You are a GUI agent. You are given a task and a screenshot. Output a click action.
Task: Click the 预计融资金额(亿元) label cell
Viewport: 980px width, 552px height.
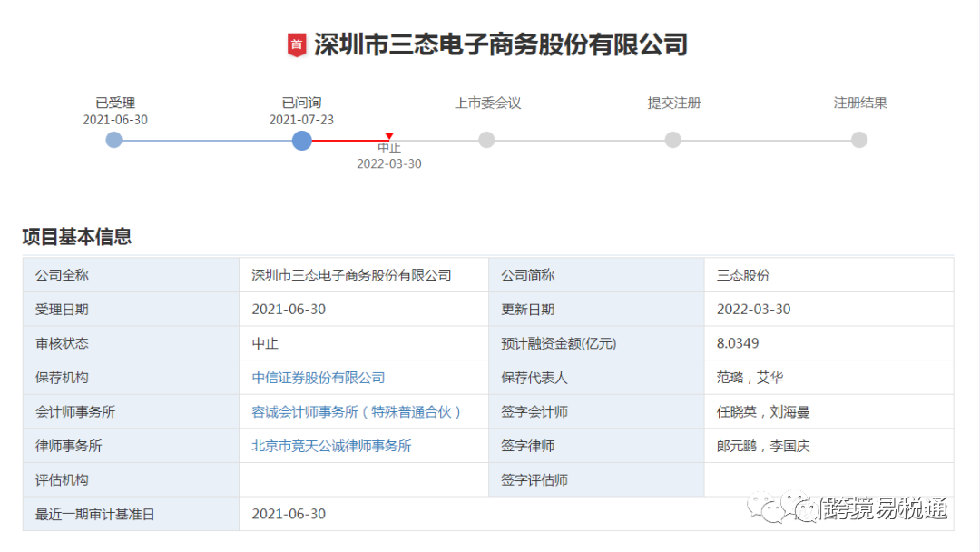[596, 343]
